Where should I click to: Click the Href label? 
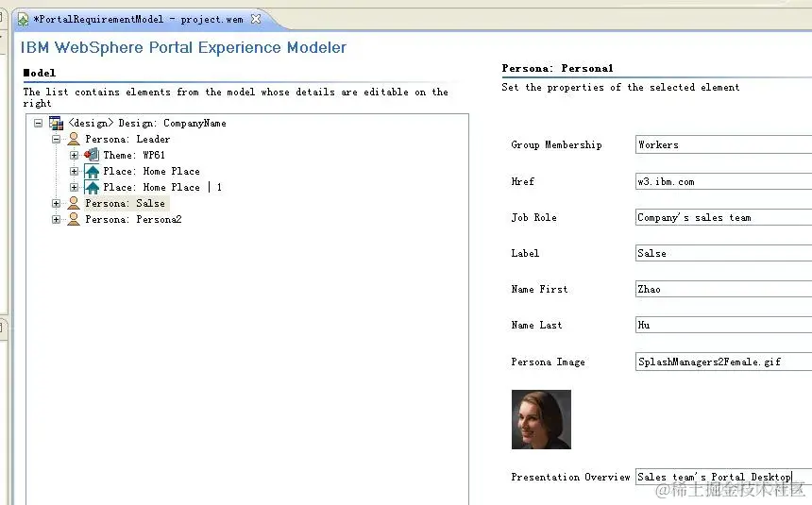point(522,181)
